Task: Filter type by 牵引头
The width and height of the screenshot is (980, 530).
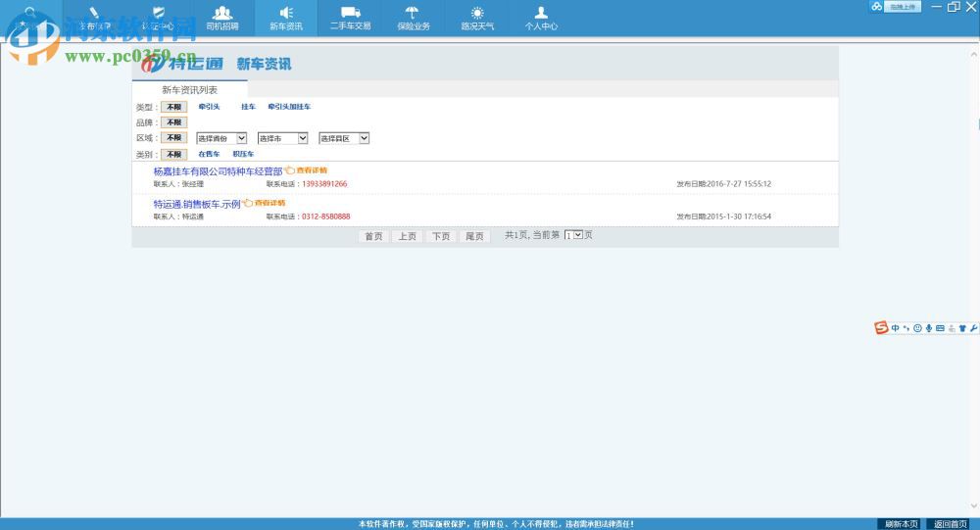Action: (209, 107)
